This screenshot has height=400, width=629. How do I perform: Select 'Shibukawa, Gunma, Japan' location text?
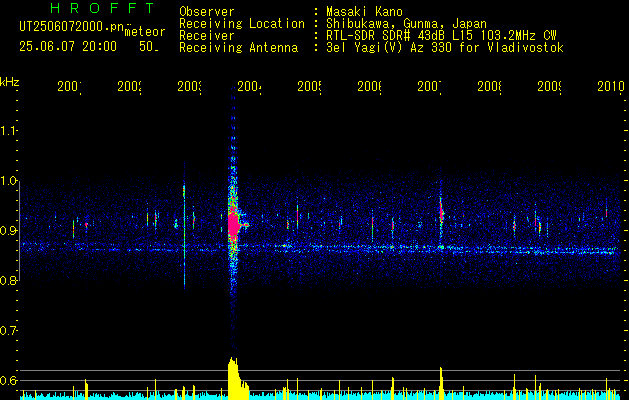pyautogui.click(x=406, y=24)
